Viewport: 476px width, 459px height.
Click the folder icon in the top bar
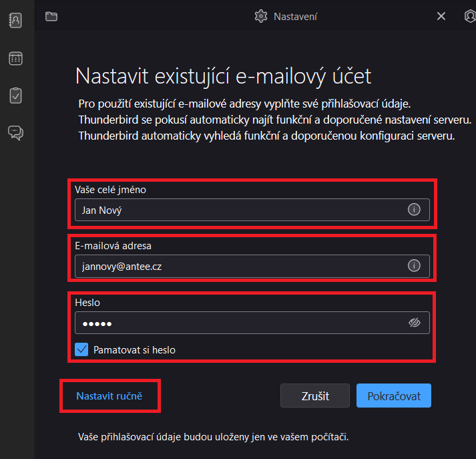pyautogui.click(x=51, y=17)
